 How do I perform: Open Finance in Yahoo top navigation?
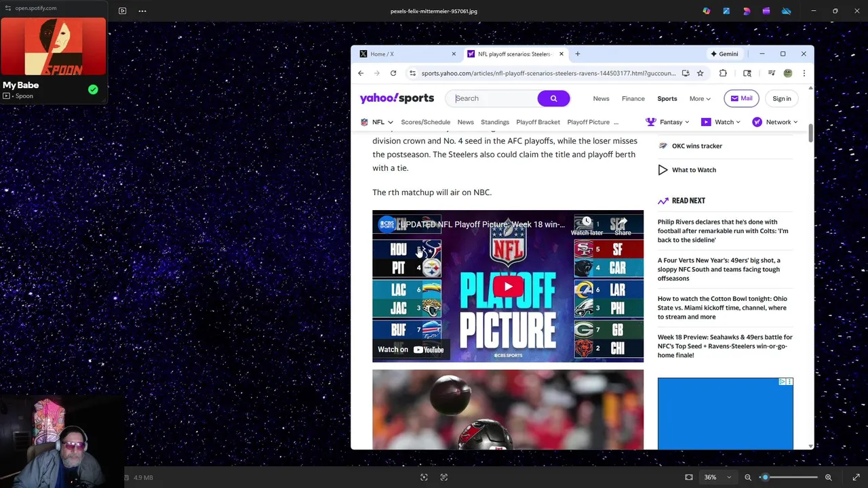pos(633,99)
